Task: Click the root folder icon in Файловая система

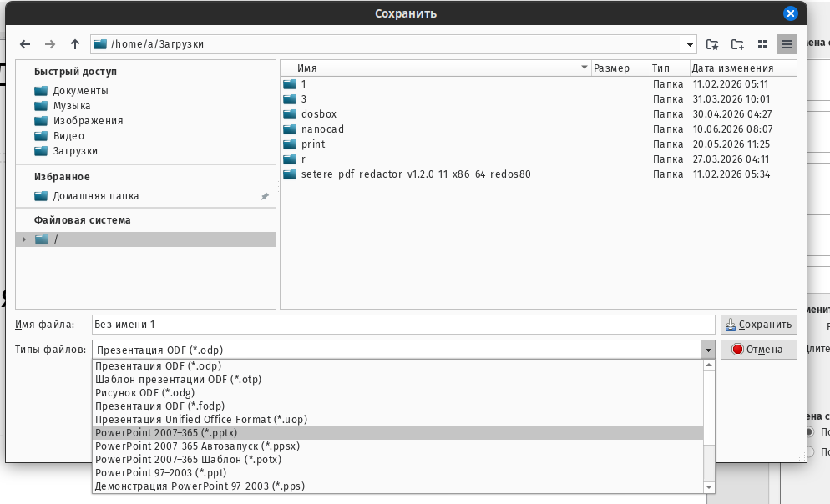Action: 41,239
